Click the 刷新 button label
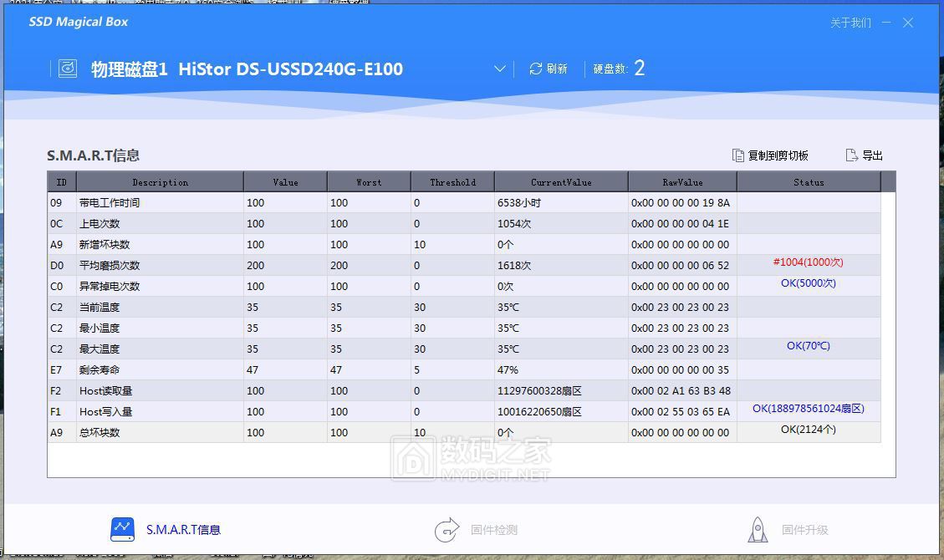The width and height of the screenshot is (944, 560). 557,69
